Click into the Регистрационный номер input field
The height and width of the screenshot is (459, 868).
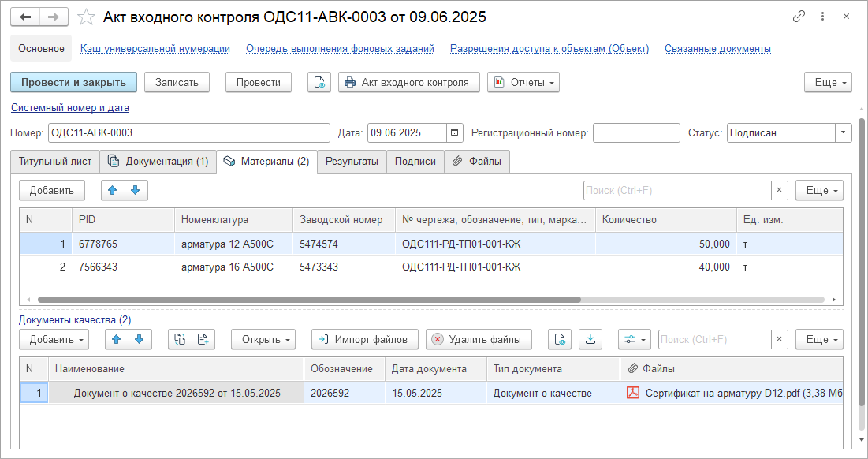(x=635, y=132)
